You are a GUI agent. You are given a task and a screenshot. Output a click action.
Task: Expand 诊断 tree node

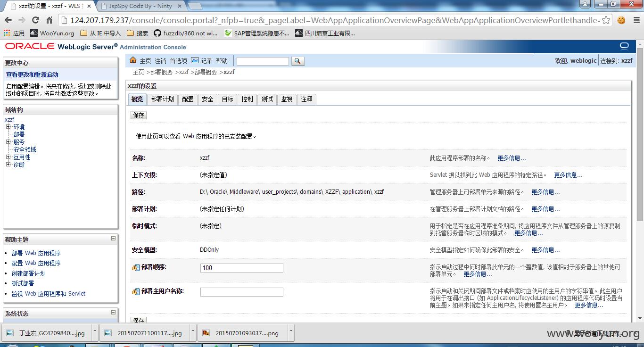(x=8, y=165)
